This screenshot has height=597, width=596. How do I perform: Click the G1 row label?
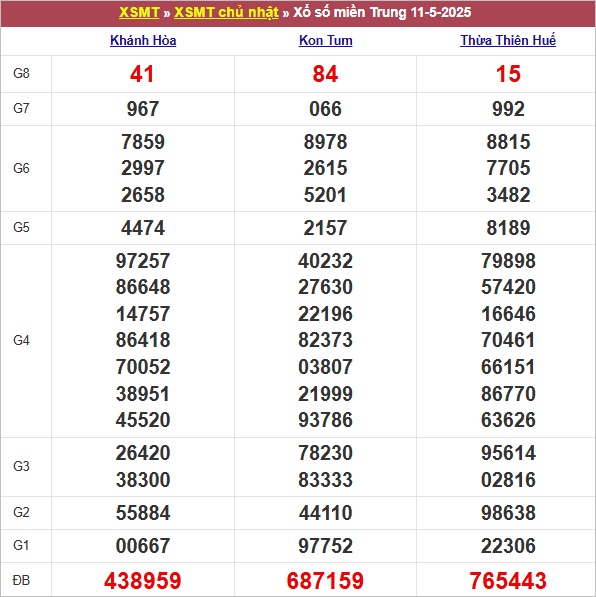coord(21,546)
